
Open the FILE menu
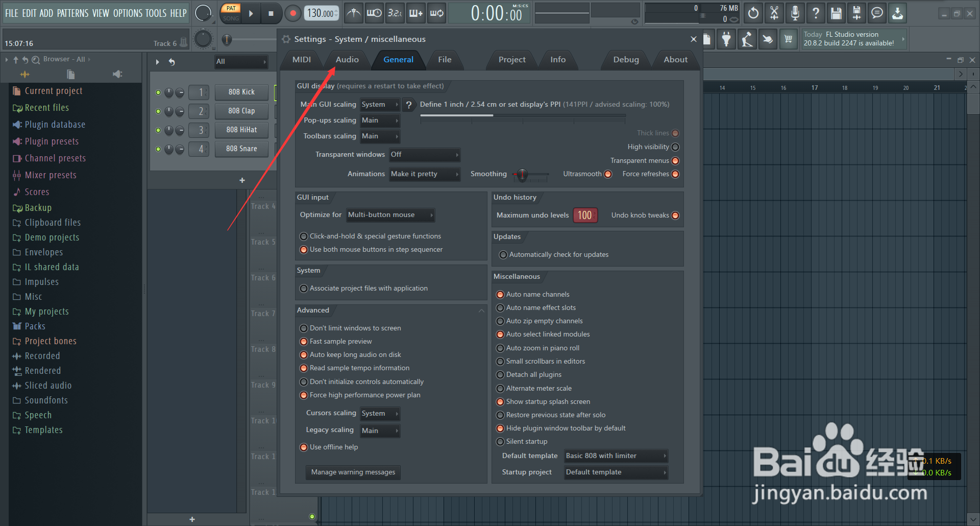12,13
